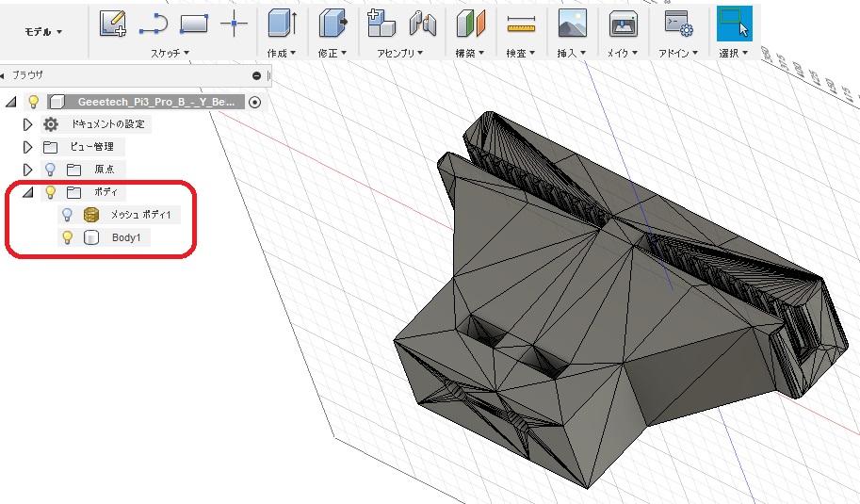The image size is (860, 504).
Task: Click the Insert image icon
Action: (x=572, y=24)
